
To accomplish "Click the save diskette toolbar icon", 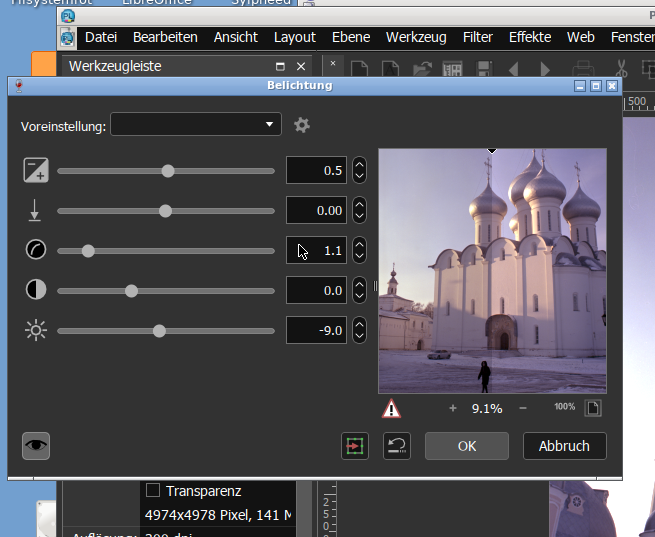I will coord(485,68).
